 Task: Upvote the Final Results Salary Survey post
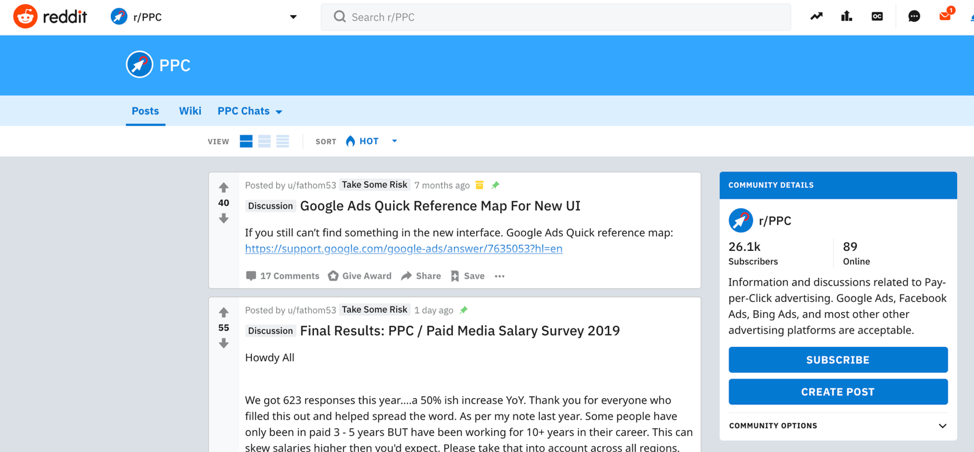coord(224,312)
